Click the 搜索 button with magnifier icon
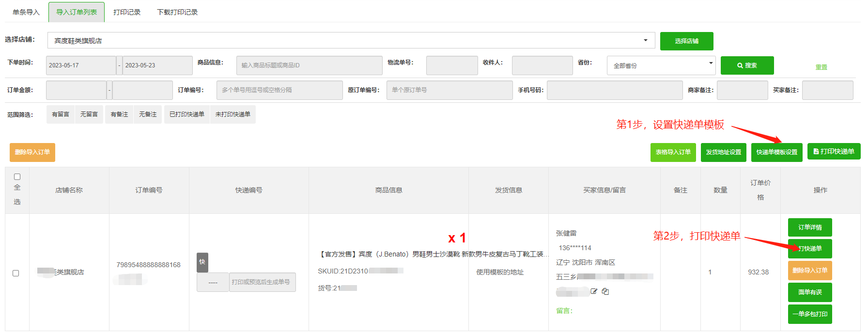The image size is (868, 336). click(x=747, y=65)
